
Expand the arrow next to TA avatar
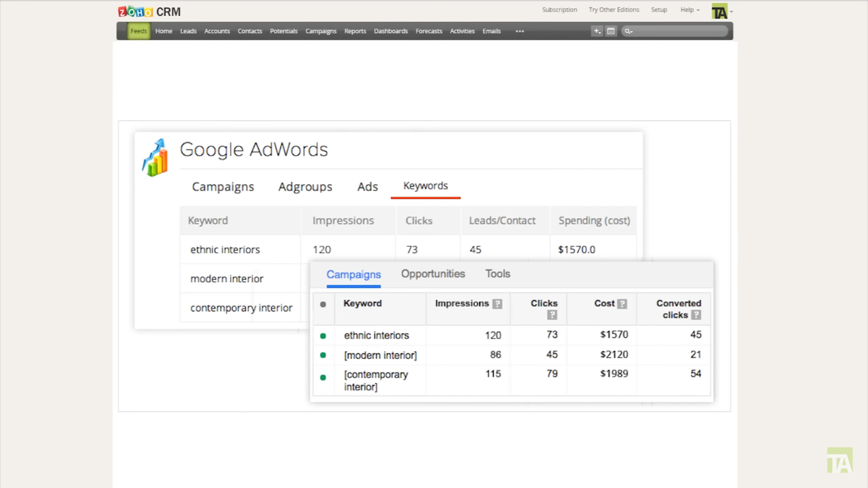pos(731,11)
